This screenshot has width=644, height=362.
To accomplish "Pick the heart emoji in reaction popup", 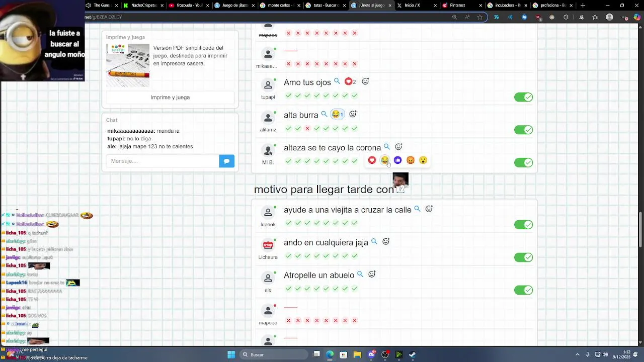I will 372,160.
